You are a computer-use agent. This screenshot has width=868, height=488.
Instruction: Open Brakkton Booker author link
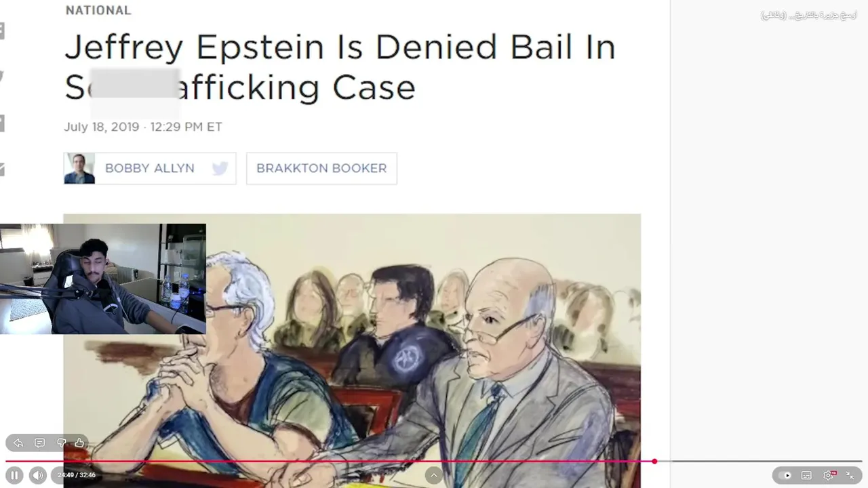tap(321, 168)
